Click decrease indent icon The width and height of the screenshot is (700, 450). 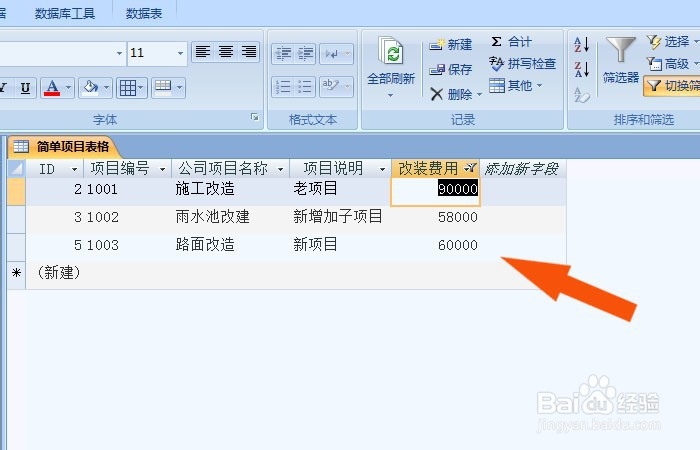pos(283,54)
